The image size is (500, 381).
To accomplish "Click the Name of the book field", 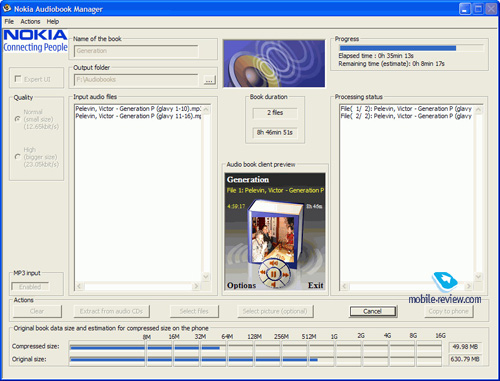I will tap(136, 51).
